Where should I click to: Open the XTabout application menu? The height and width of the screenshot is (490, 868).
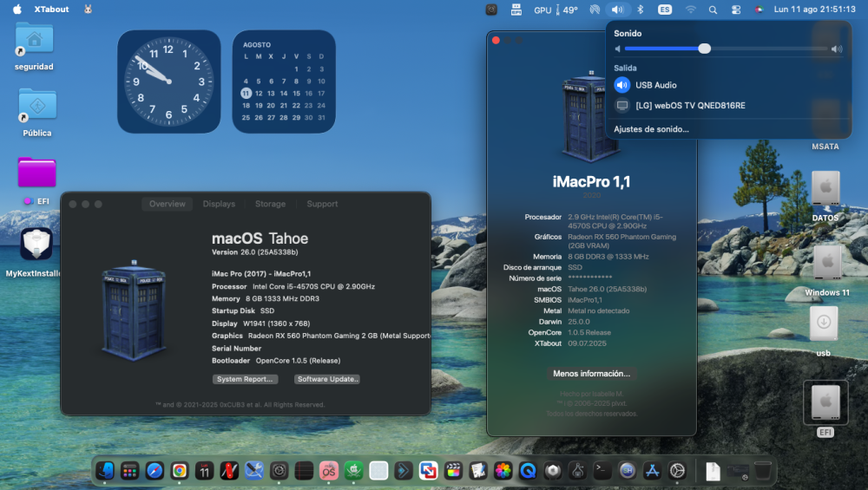(x=51, y=10)
